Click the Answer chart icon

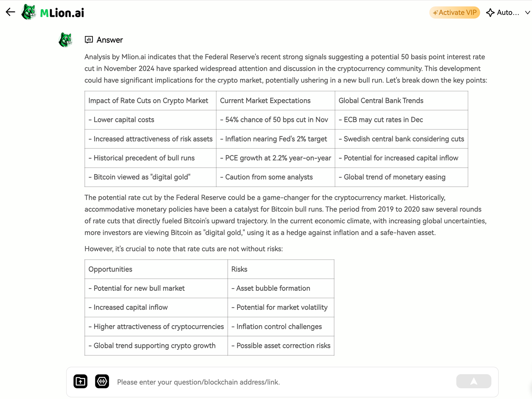(89, 40)
